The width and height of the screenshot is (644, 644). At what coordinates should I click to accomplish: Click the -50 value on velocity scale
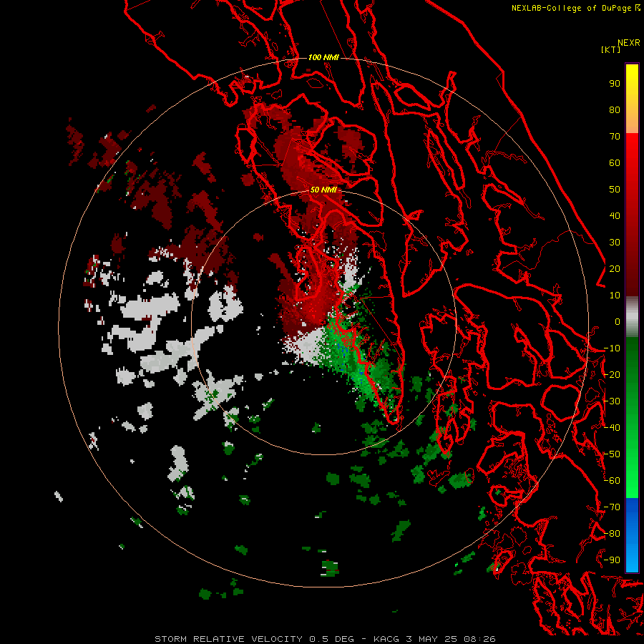(x=612, y=454)
